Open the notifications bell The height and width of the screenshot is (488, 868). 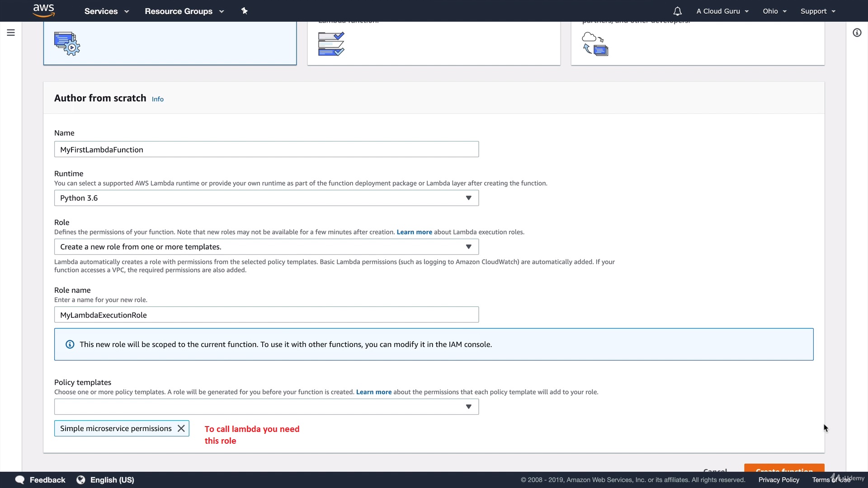pos(677,11)
